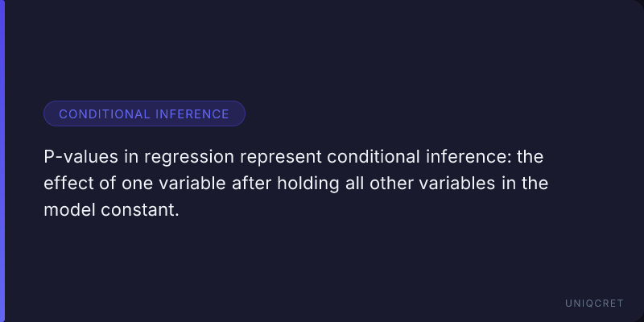Click uppercase "CONDITIONAL" inside the tag
This screenshot has width=644, height=322.
pyautogui.click(x=105, y=114)
